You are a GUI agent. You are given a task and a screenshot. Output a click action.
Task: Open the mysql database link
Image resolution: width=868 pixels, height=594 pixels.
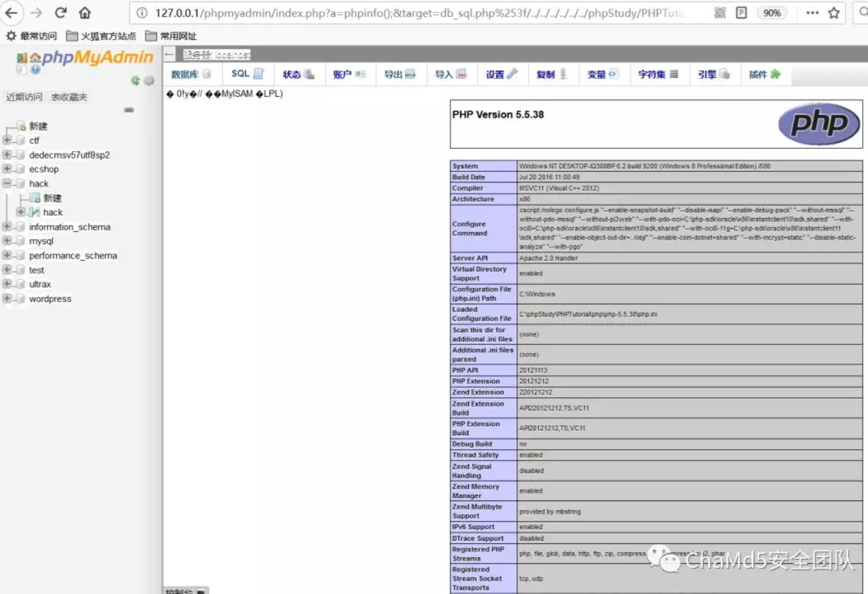(x=41, y=241)
